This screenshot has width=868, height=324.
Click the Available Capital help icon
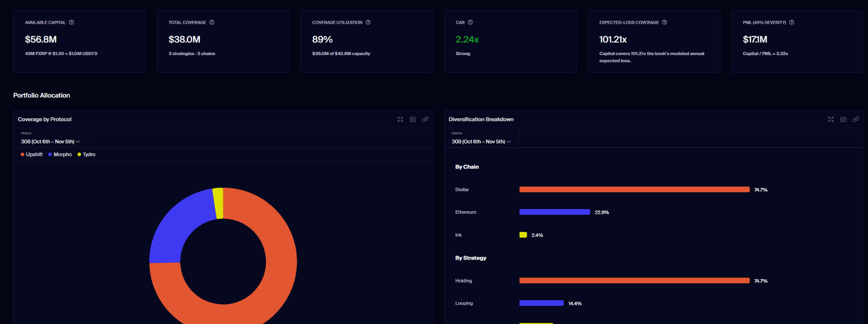[72, 22]
